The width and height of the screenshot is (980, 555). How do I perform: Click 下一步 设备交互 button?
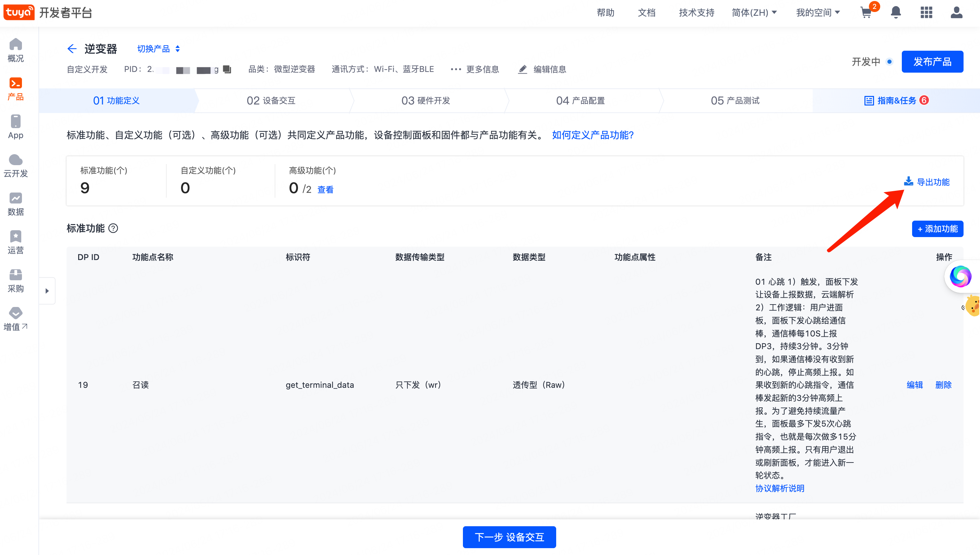pyautogui.click(x=509, y=537)
